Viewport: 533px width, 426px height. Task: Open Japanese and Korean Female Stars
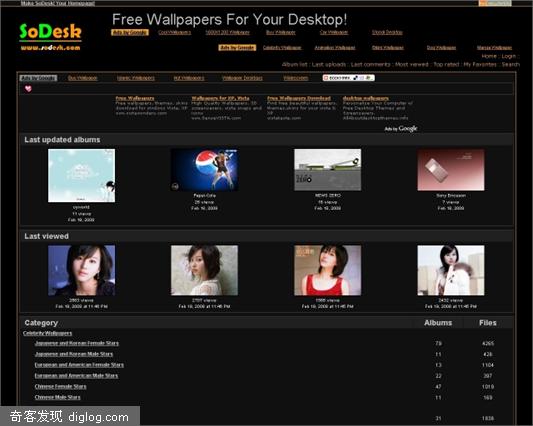[x=77, y=343]
